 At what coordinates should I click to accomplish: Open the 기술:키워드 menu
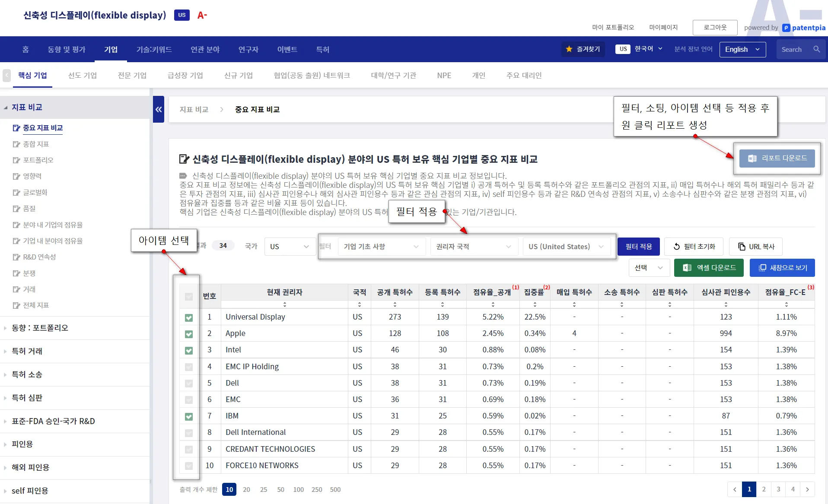click(x=154, y=49)
